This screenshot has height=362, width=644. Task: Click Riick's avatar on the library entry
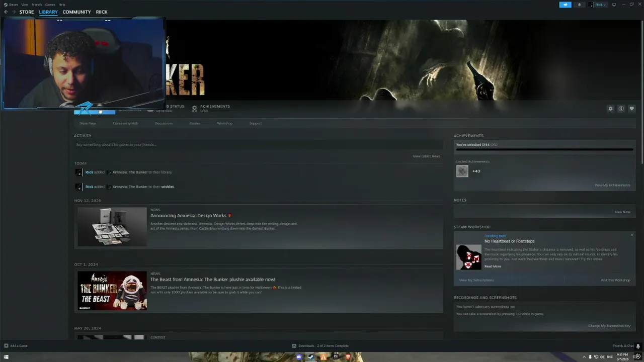tap(78, 172)
